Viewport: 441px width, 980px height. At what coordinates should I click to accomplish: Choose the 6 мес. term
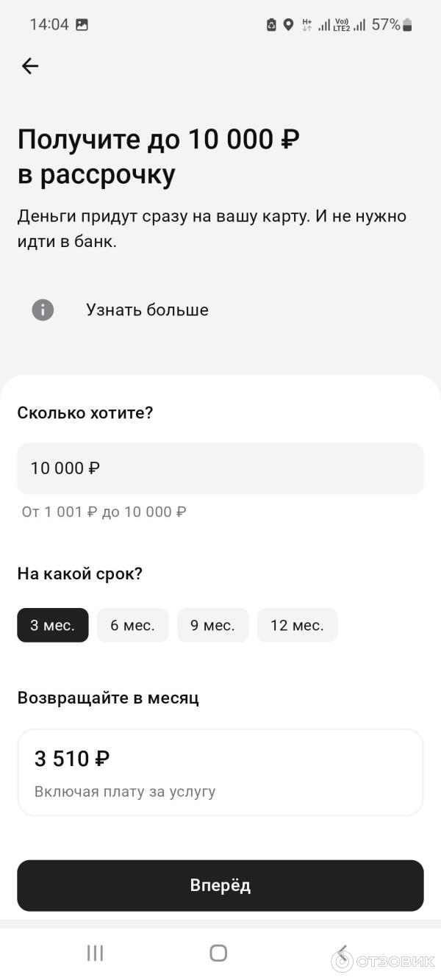(x=132, y=626)
